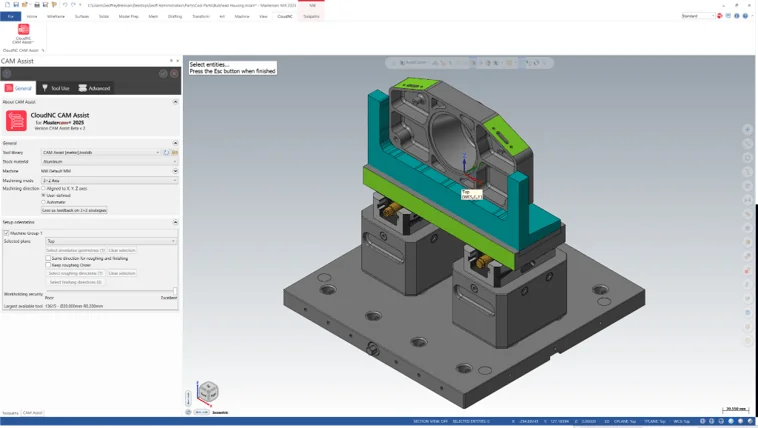The height and width of the screenshot is (428, 758).
Task: Open the Standard dropdown at top right
Action: tap(698, 16)
